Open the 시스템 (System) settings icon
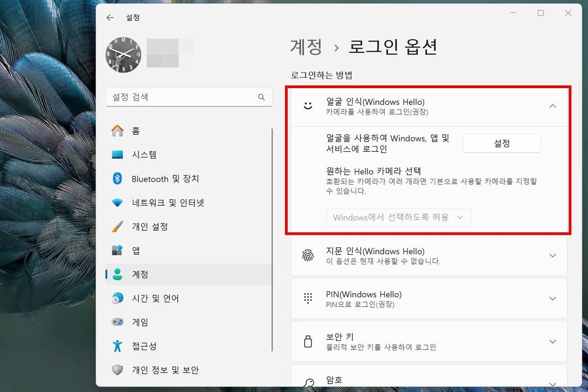588x392 pixels. click(118, 155)
